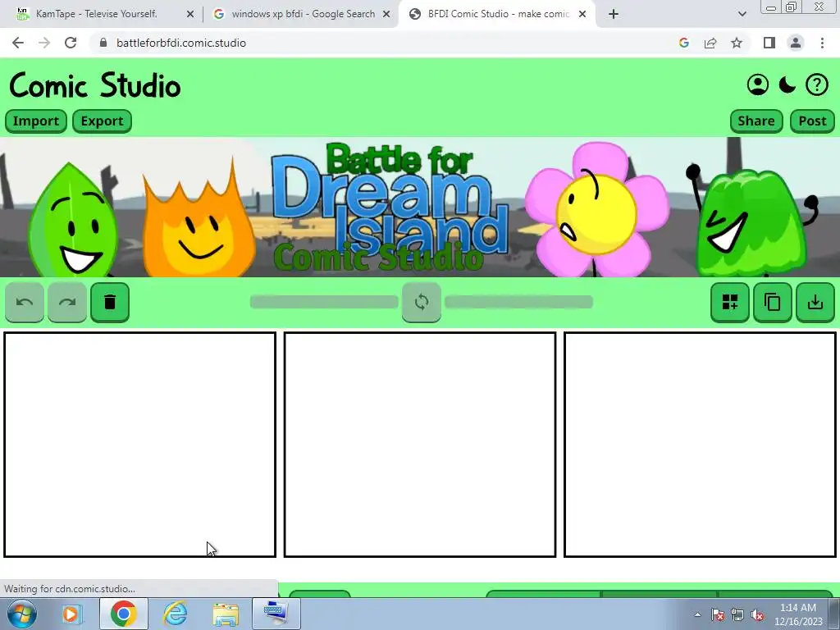
Task: Delete with the trash can button
Action: coord(110,302)
